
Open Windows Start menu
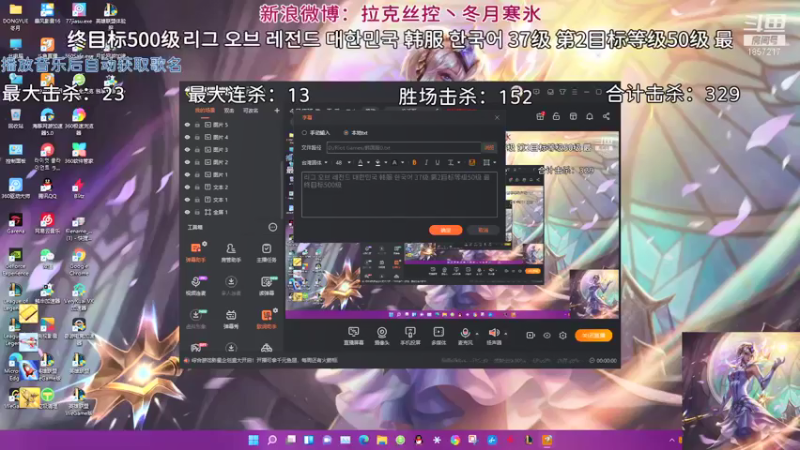[253, 440]
